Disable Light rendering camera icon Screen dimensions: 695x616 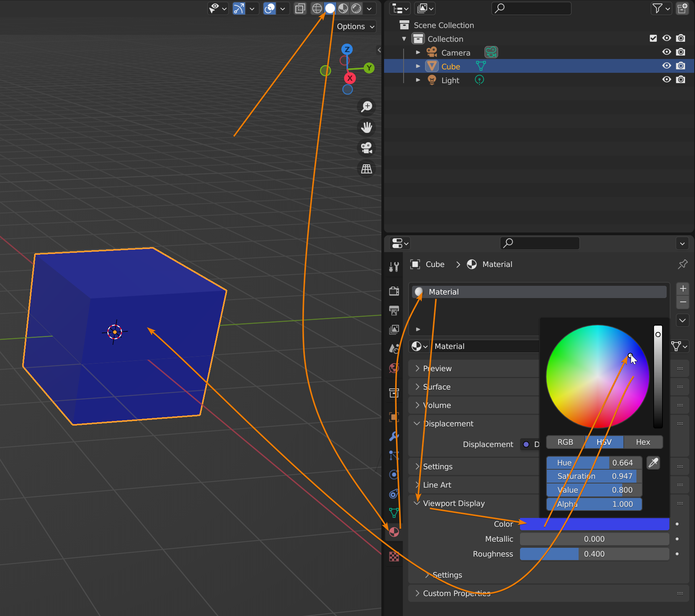680,80
